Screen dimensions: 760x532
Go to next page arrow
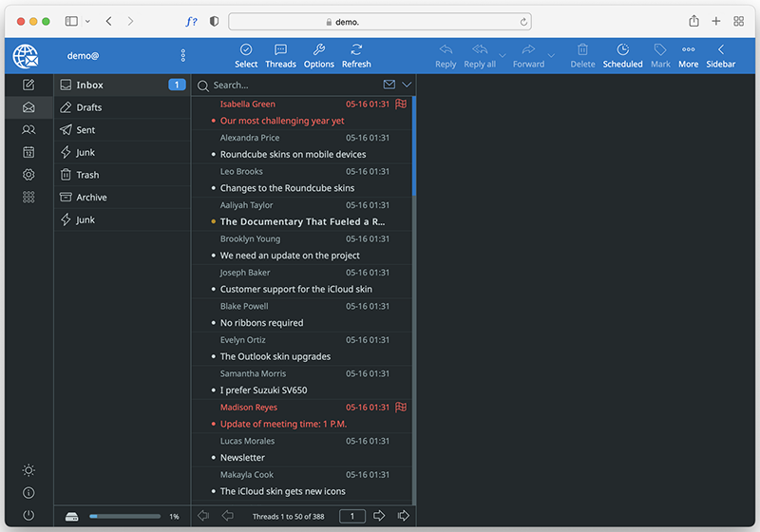pos(379,516)
